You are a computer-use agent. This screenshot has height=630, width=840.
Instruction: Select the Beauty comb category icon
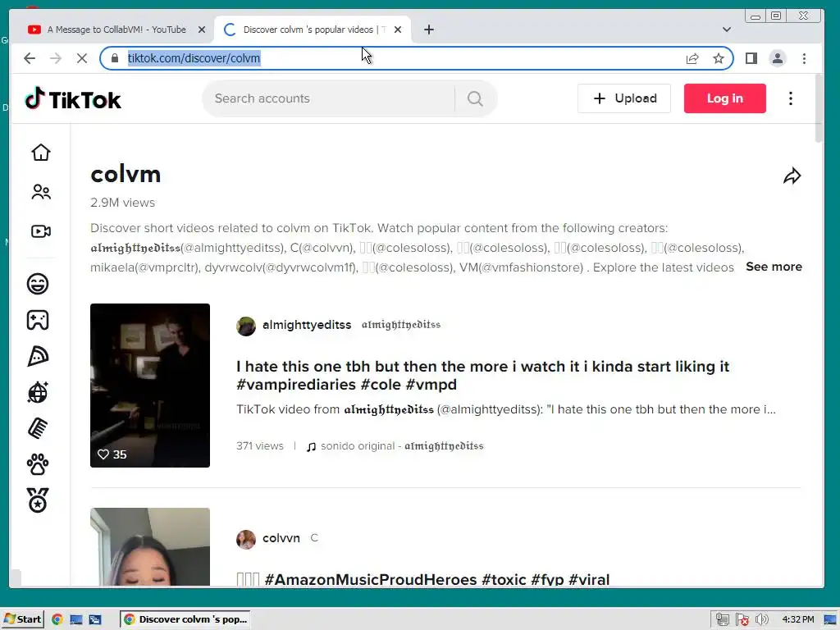click(38, 428)
